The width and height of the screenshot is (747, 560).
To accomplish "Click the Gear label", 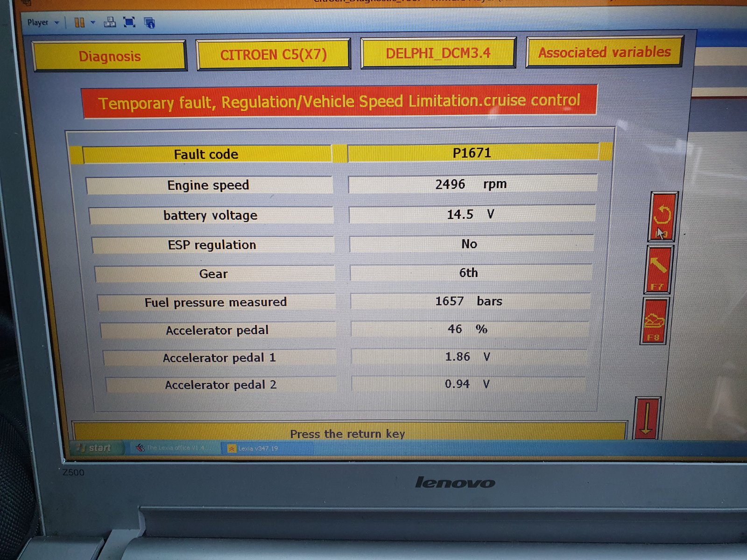I will pyautogui.click(x=214, y=274).
